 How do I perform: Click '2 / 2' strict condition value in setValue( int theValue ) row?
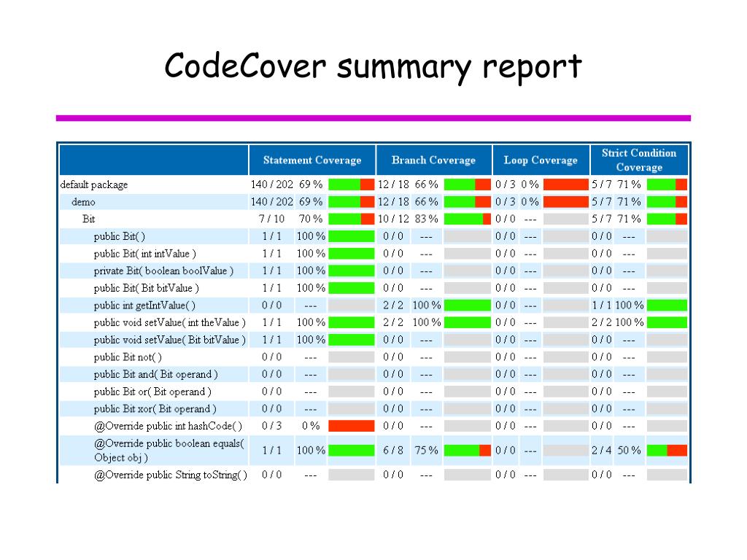602,322
